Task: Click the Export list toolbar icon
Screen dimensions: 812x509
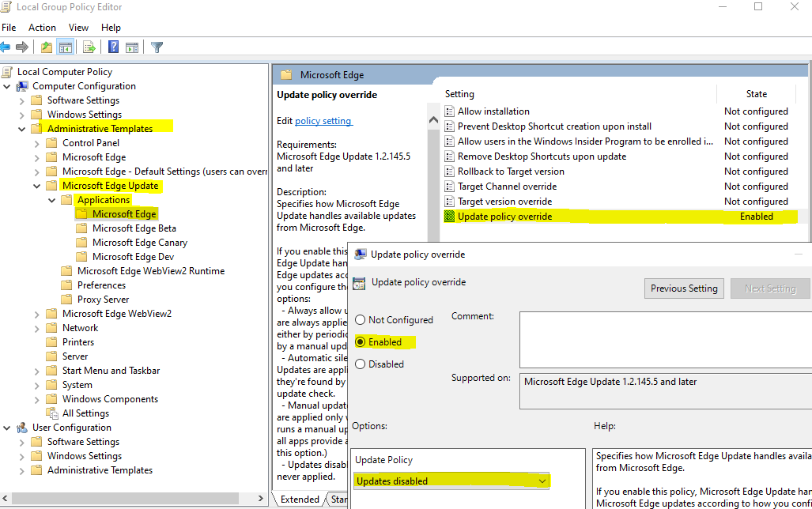Action: coord(89,47)
